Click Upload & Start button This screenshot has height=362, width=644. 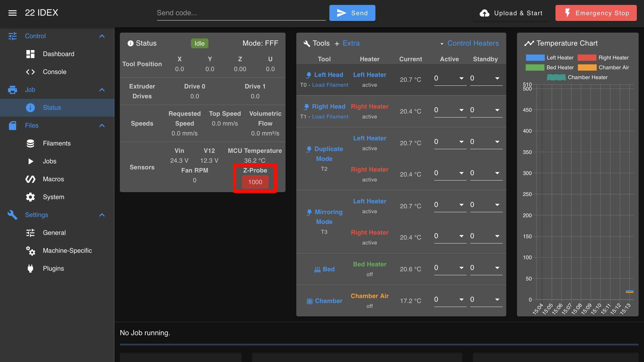[x=511, y=13]
